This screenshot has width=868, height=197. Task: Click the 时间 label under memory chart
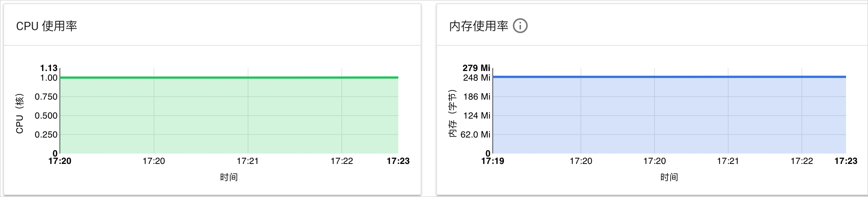coord(669,177)
